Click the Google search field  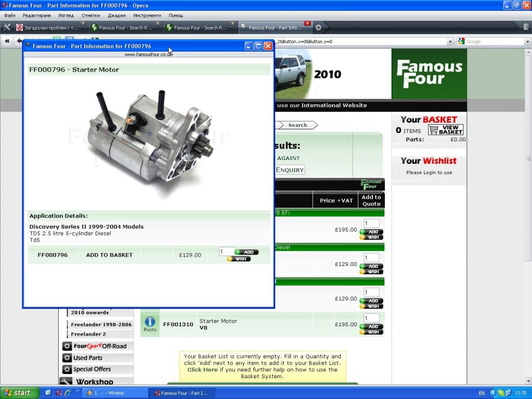pyautogui.click(x=495, y=42)
